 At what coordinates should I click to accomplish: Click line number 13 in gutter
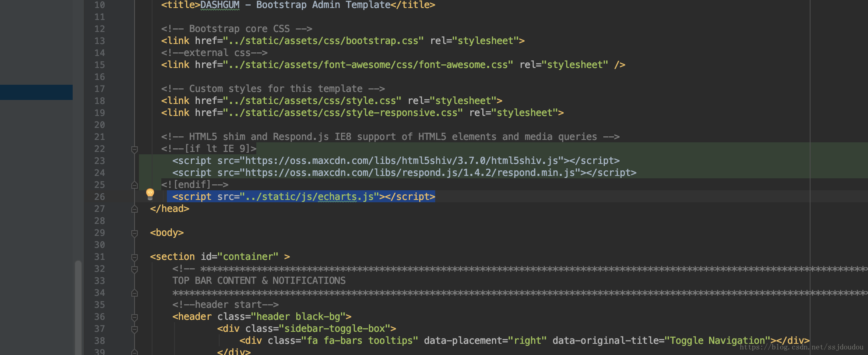(99, 41)
